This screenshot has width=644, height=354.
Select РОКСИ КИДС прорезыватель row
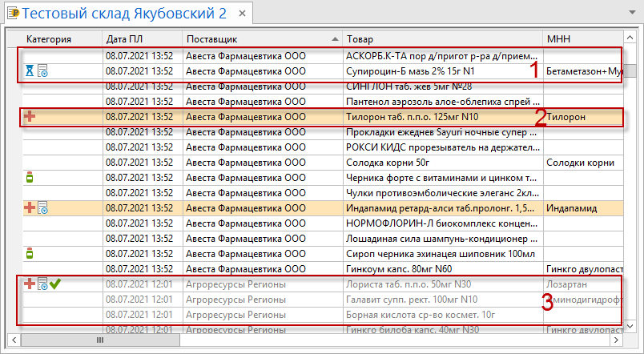(324, 147)
